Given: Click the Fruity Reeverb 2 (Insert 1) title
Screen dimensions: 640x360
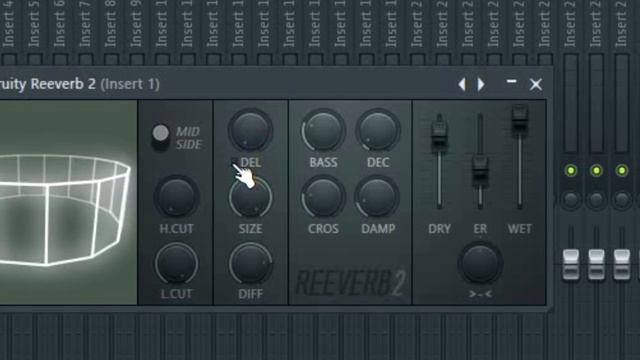Looking at the screenshot, I should [80, 84].
